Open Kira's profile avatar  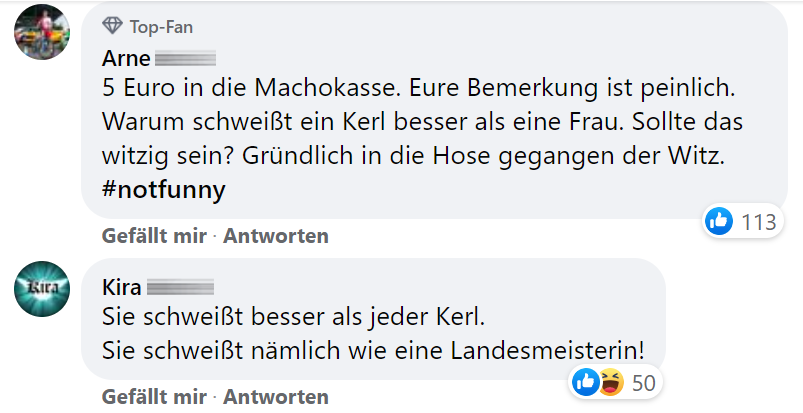(x=42, y=290)
